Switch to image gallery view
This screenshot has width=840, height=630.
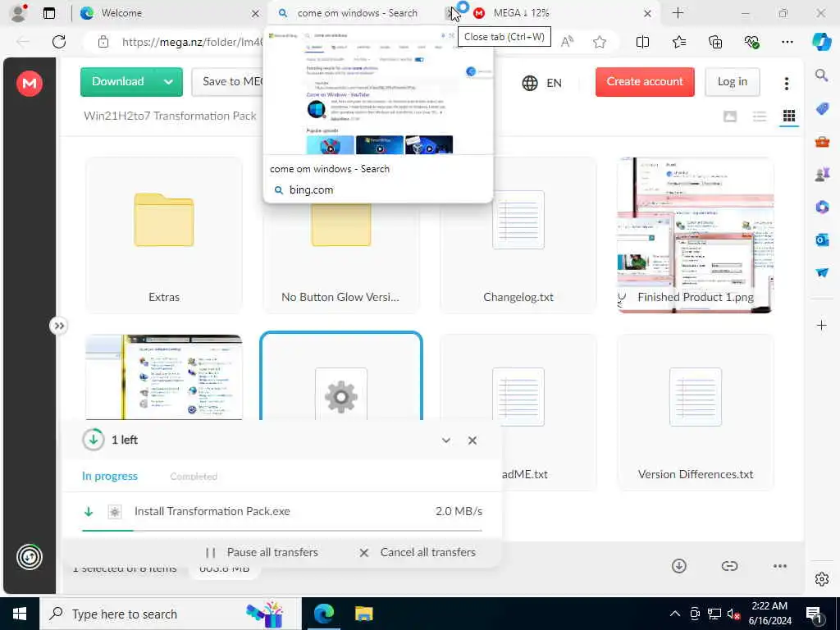coord(729,116)
